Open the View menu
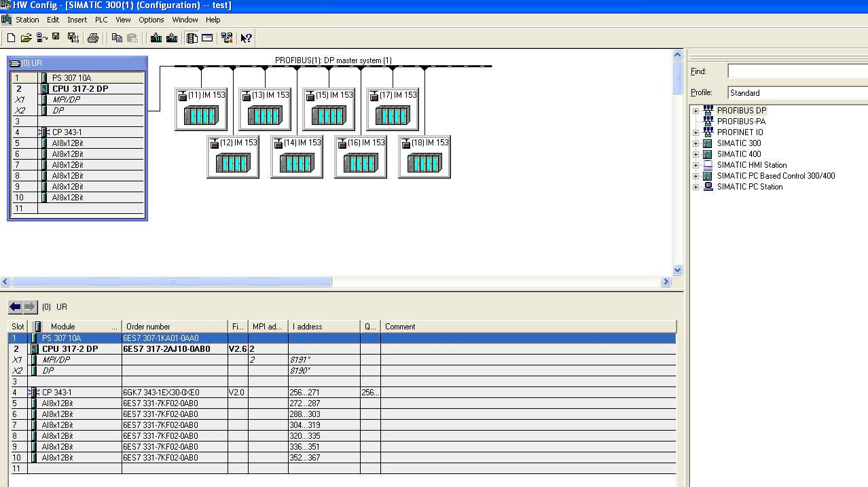The image size is (868, 487). 123,20
